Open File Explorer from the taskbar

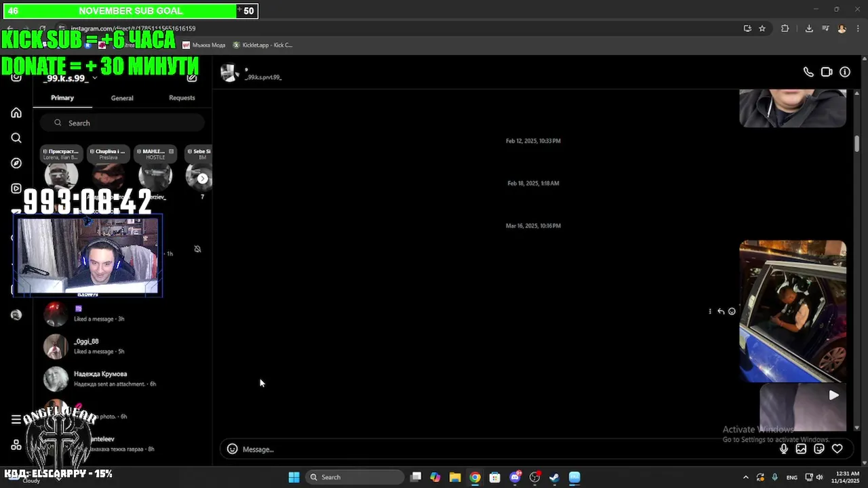point(455,477)
